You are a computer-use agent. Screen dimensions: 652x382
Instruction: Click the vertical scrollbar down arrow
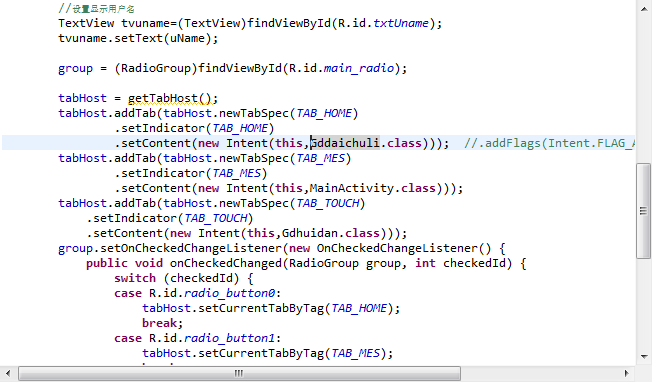(644, 357)
